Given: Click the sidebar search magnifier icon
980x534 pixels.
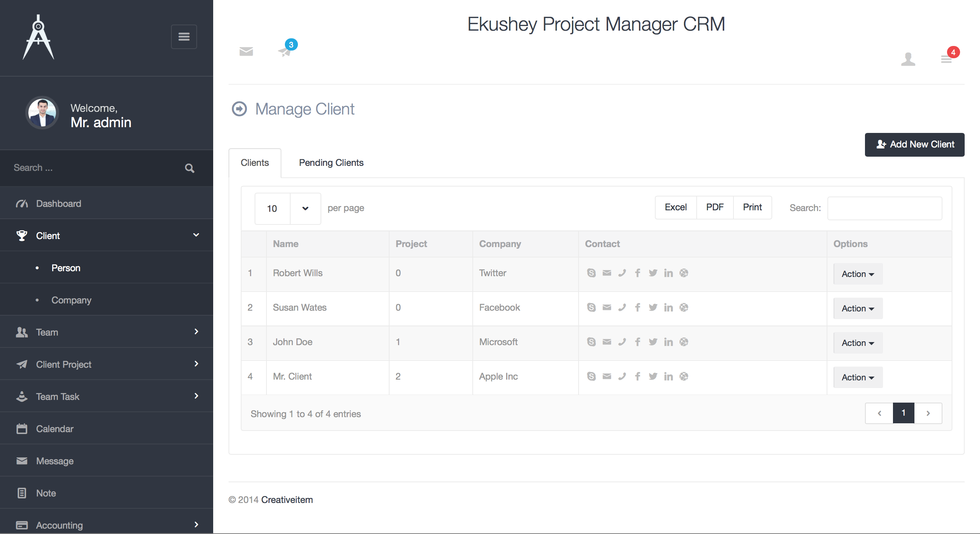Looking at the screenshot, I should point(190,168).
